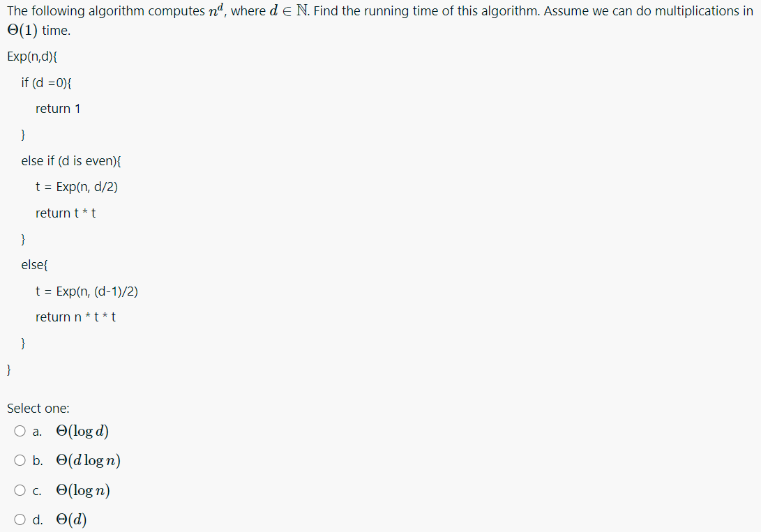The width and height of the screenshot is (761, 532).
Task: Click the else{ branch line
Action: [x=34, y=264]
